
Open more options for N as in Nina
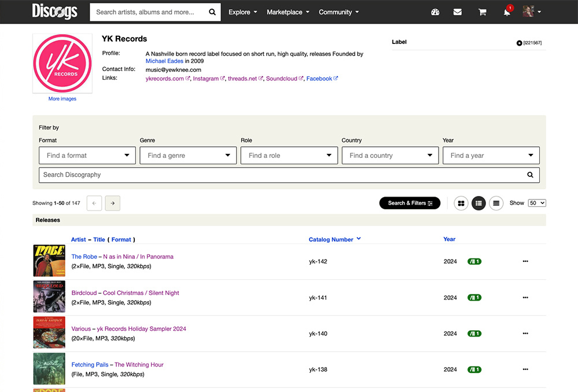[x=525, y=261]
